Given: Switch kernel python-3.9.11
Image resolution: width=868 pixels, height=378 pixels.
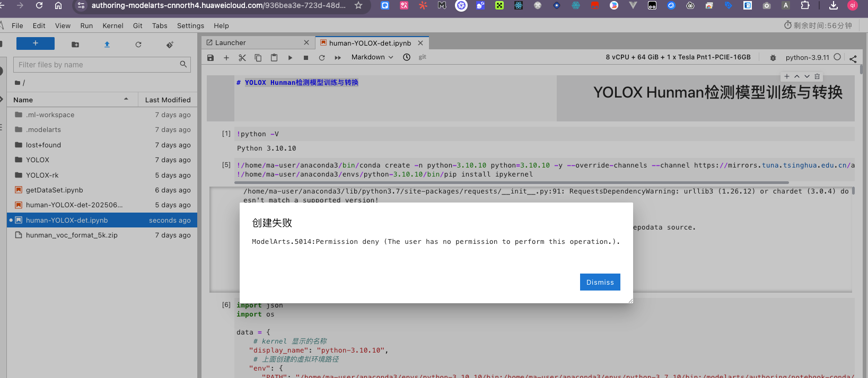Looking at the screenshot, I should (x=807, y=57).
